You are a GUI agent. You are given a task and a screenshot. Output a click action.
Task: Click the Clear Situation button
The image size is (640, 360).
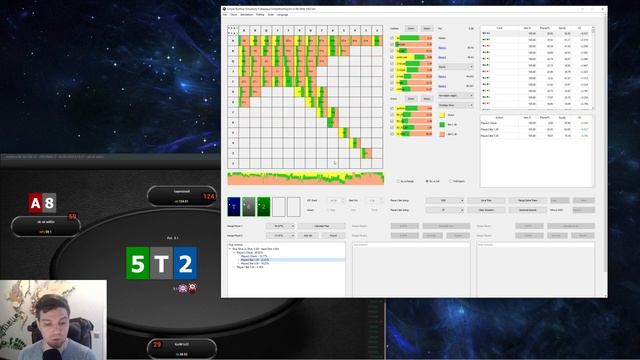[486, 210]
